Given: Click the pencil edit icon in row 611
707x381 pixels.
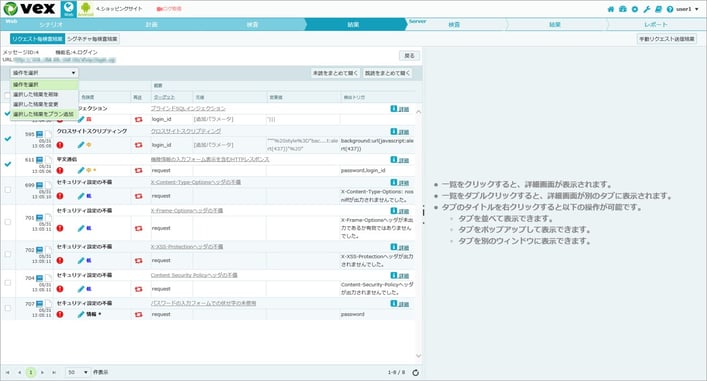Looking at the screenshot, I should tap(81, 170).
